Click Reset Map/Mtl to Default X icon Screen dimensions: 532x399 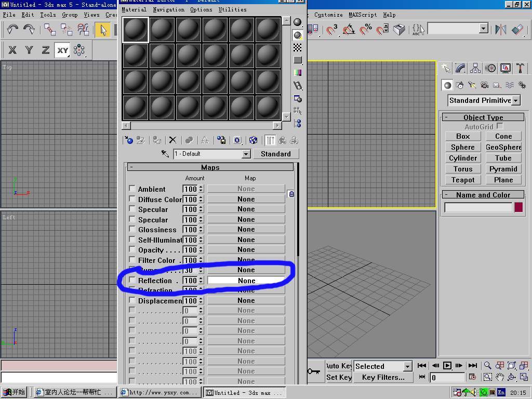point(172,140)
